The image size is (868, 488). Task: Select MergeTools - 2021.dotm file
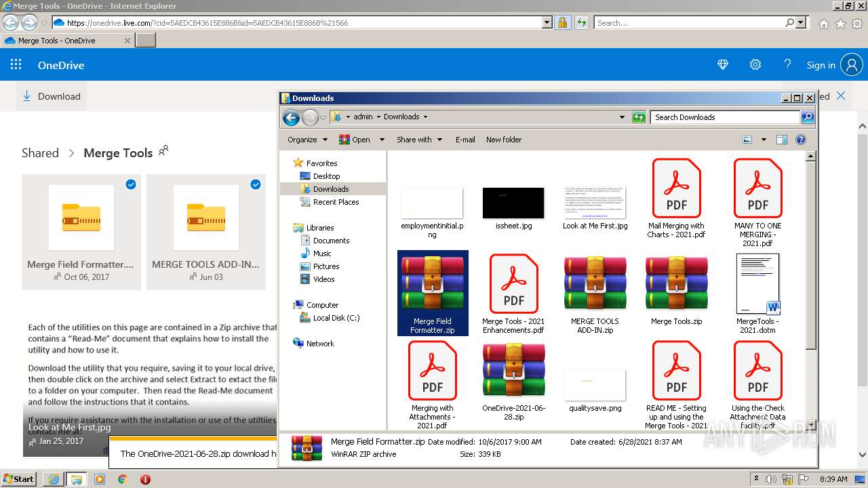click(757, 293)
